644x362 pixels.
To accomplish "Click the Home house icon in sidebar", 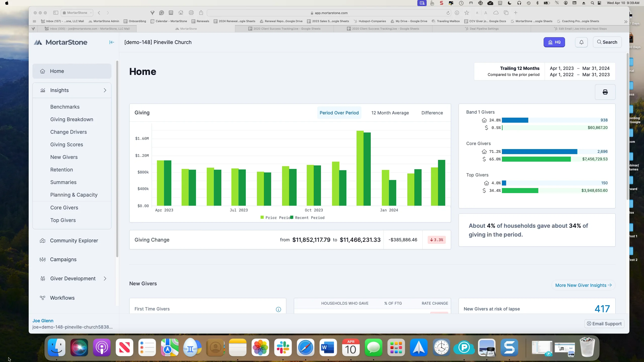I will click(x=43, y=71).
